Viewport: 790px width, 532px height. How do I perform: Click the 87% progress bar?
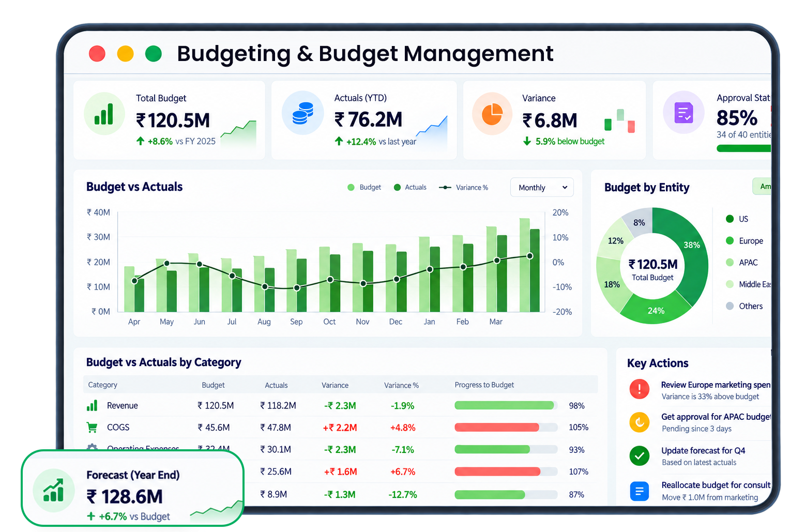point(506,495)
